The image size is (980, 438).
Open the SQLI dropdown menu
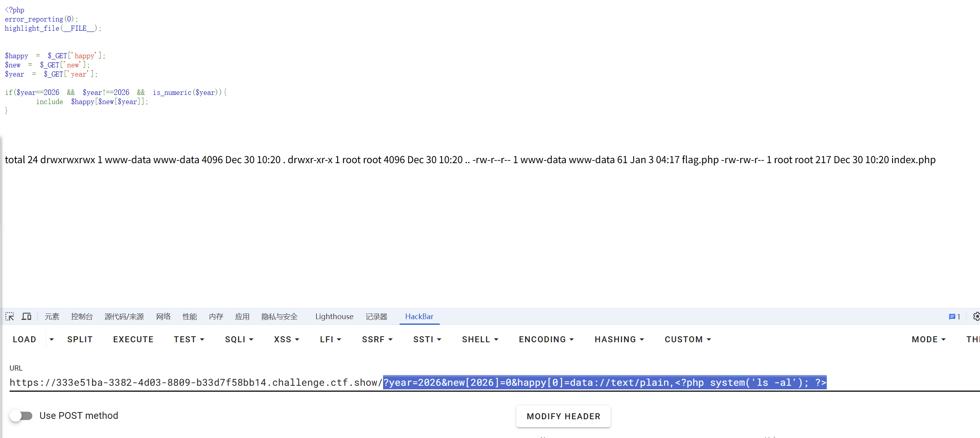click(239, 339)
